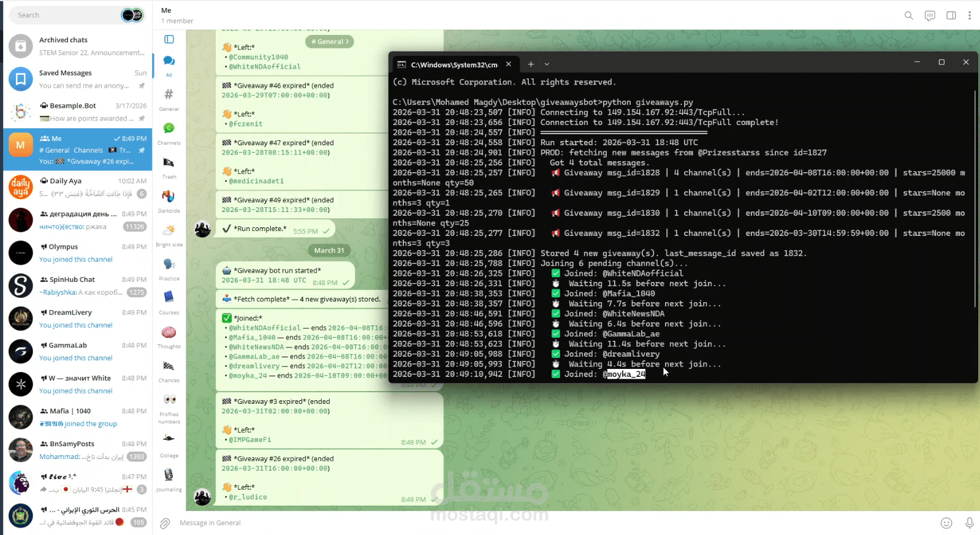The width and height of the screenshot is (980, 535).
Task: Open the SpinHub Chat group
Action: (78, 286)
